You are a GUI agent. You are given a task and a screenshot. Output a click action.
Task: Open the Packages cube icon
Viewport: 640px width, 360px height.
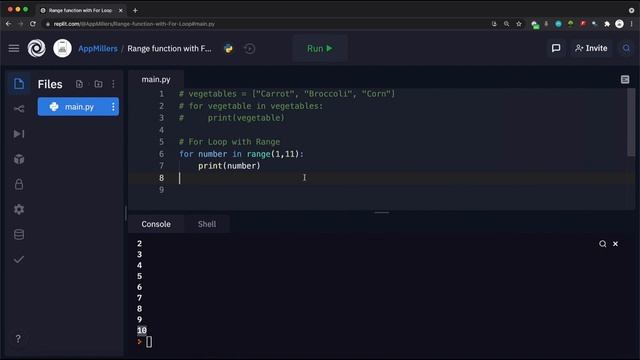coord(19,159)
